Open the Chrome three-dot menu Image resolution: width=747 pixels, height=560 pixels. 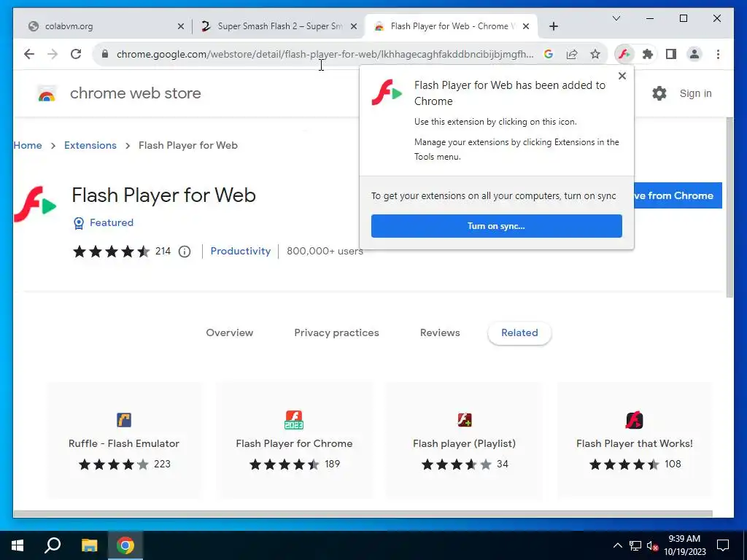718,54
